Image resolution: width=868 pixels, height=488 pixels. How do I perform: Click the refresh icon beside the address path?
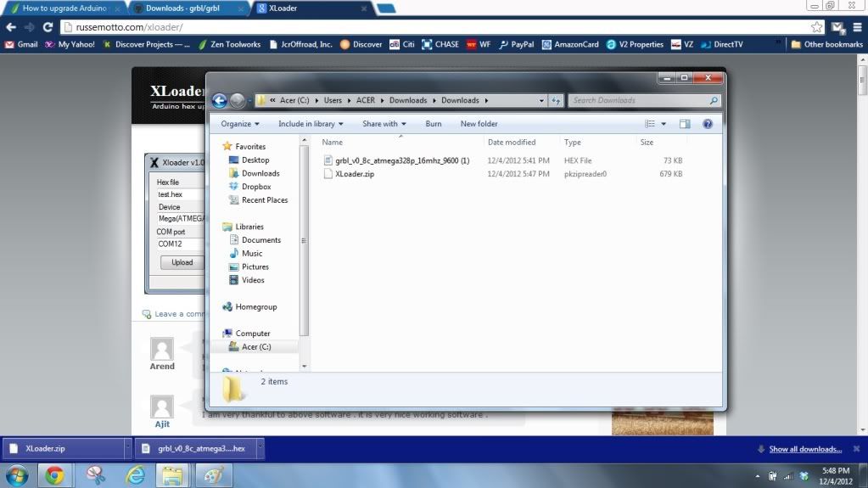pyautogui.click(x=556, y=100)
